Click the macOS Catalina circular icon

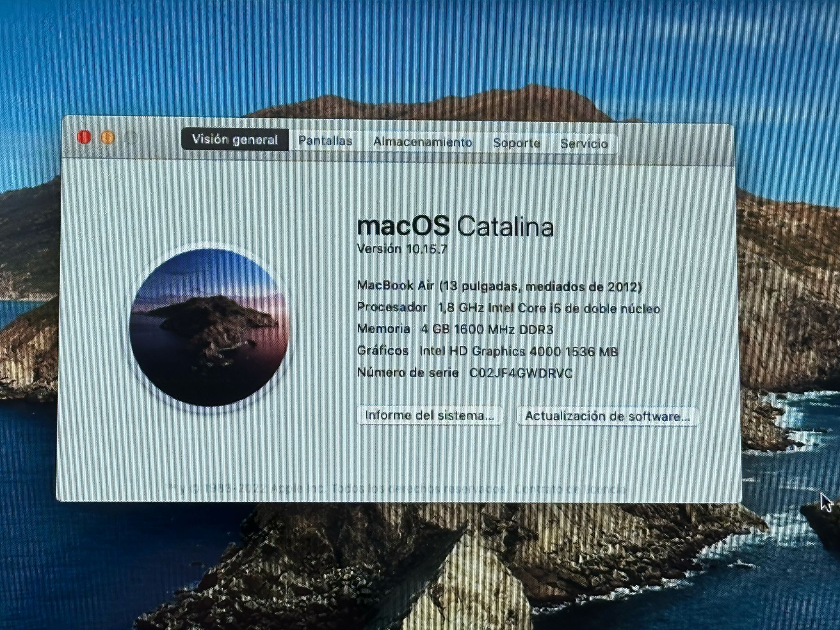coord(210,327)
